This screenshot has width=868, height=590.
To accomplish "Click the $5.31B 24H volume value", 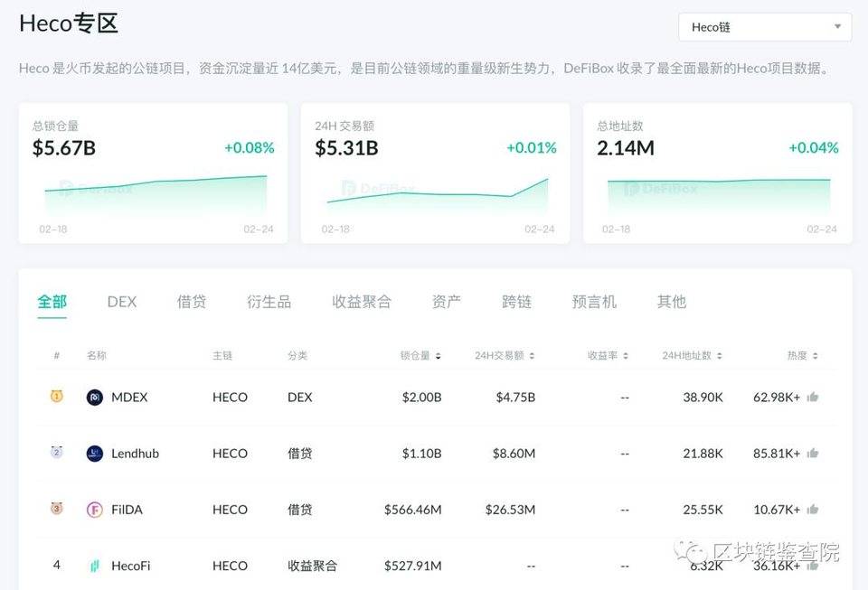I will pos(346,148).
